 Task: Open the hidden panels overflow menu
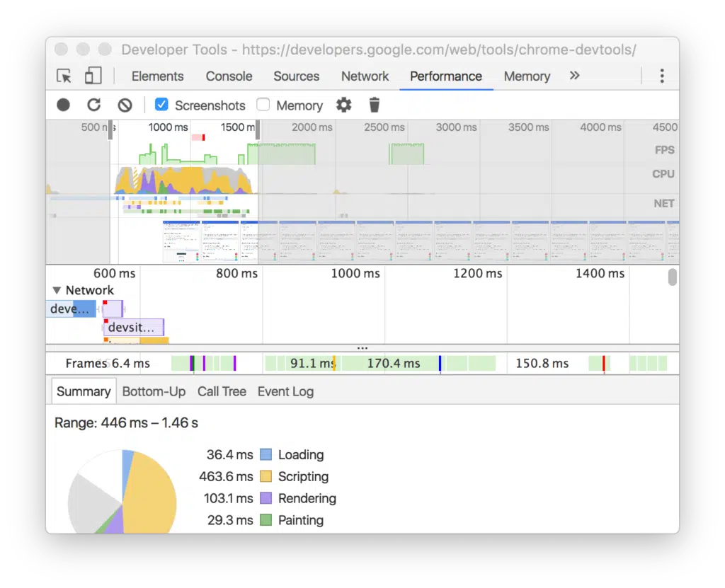point(575,76)
